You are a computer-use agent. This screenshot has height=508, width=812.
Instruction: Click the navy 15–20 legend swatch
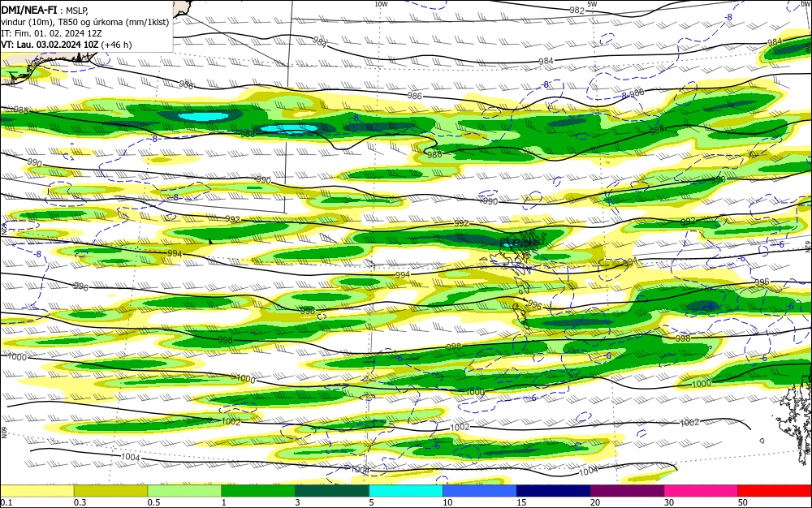click(554, 491)
